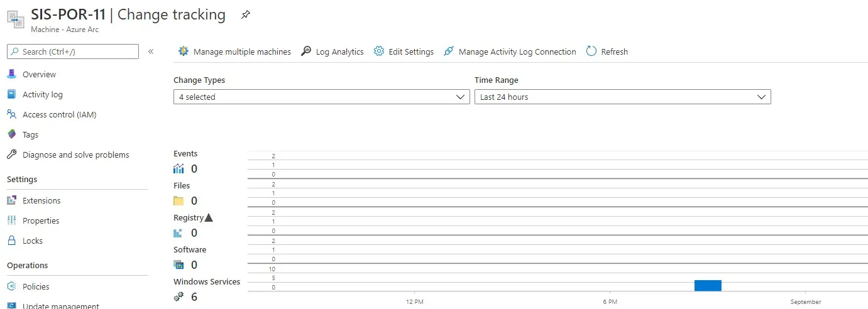The width and height of the screenshot is (868, 309).
Task: Click the Extensions icon
Action: tap(11, 200)
